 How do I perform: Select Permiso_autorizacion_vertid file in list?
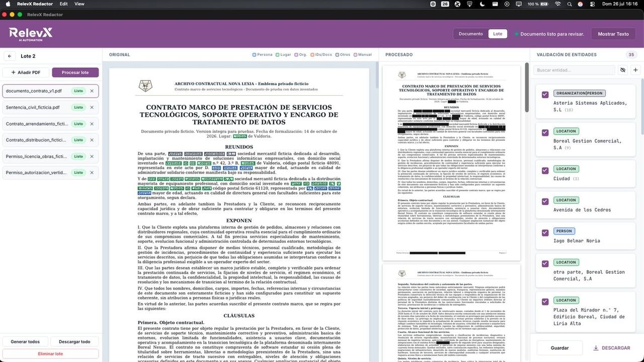pos(50,173)
